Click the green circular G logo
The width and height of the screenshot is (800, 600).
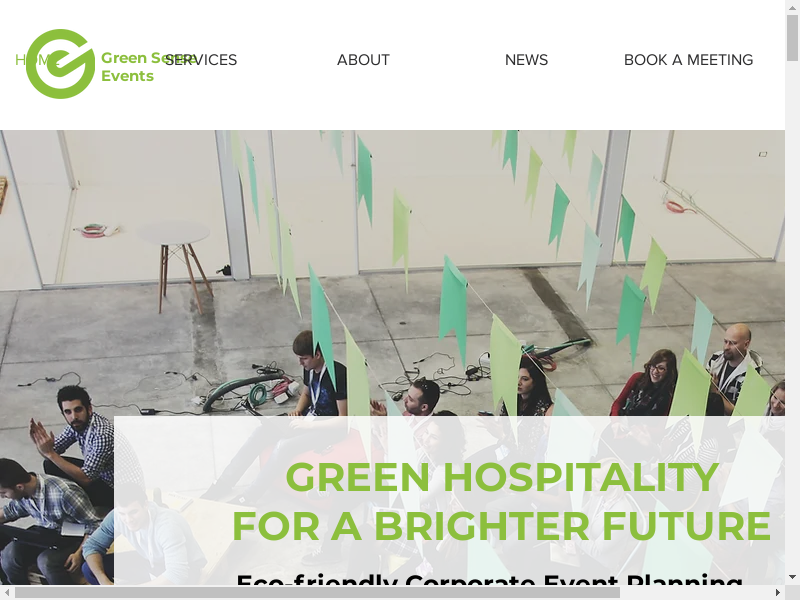coord(60,64)
